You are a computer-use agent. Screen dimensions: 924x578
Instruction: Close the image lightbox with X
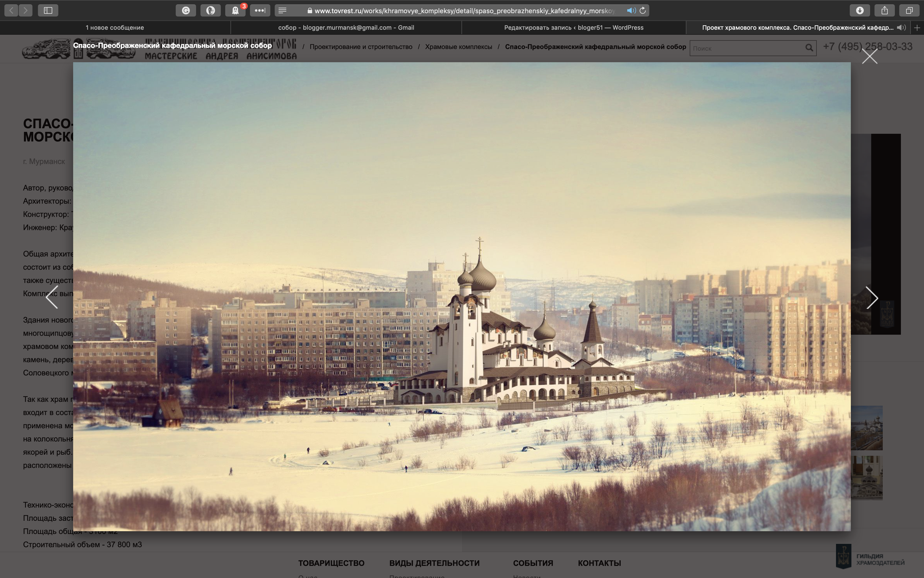[870, 57]
